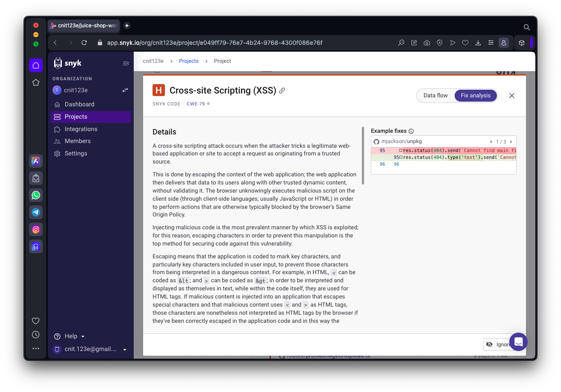Show the next example fix
Viewport: 561px width, 392px height.
(511, 142)
